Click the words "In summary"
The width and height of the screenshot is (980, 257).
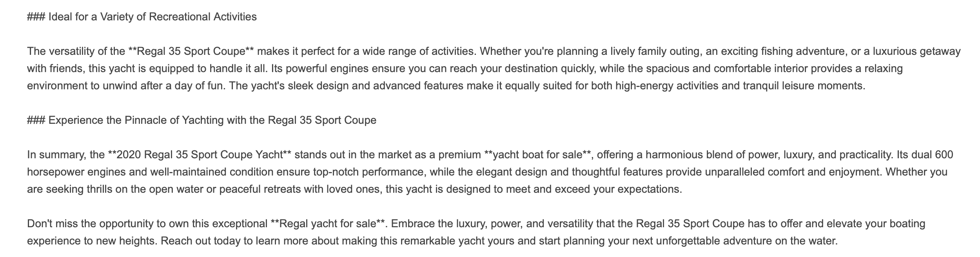pos(55,155)
